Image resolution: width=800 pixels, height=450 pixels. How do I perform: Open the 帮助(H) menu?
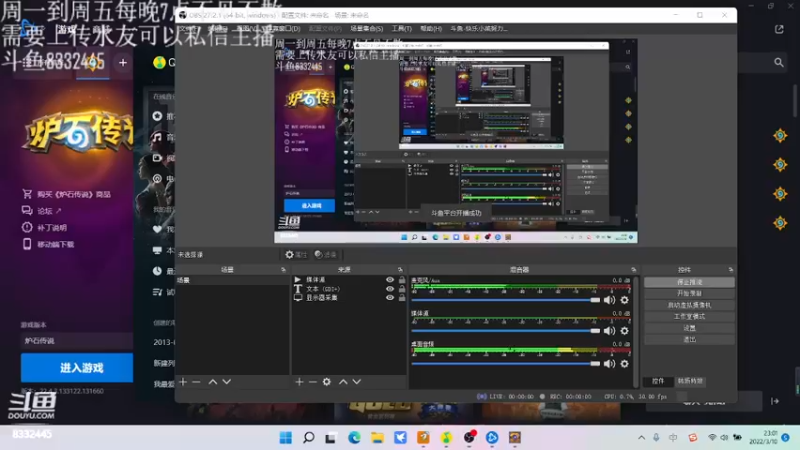point(431,29)
